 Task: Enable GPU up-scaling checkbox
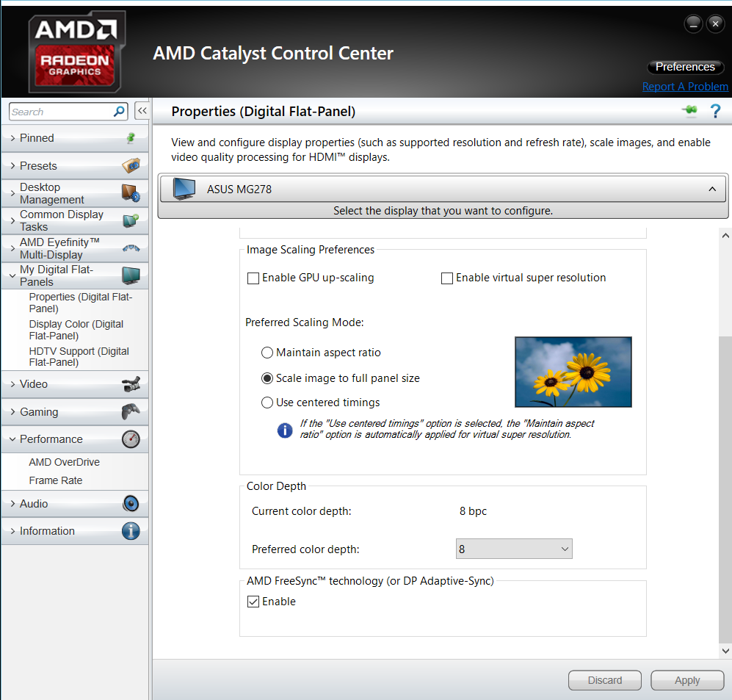[x=253, y=278]
